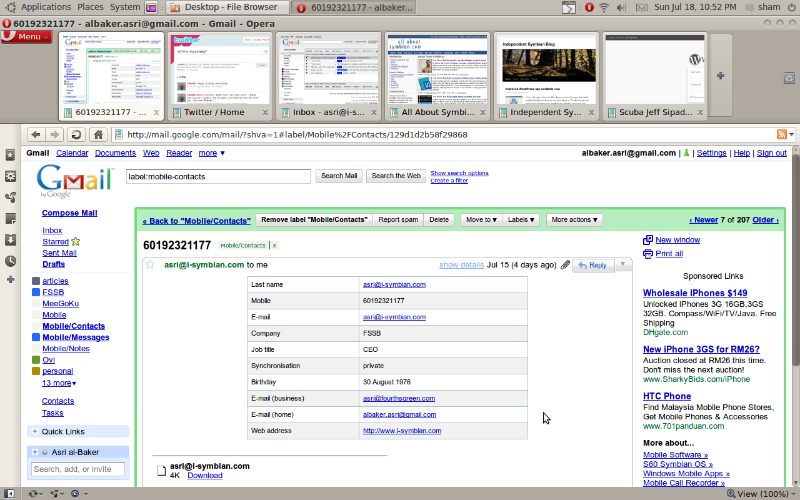
Task: Open the Places menu
Action: tap(90, 7)
